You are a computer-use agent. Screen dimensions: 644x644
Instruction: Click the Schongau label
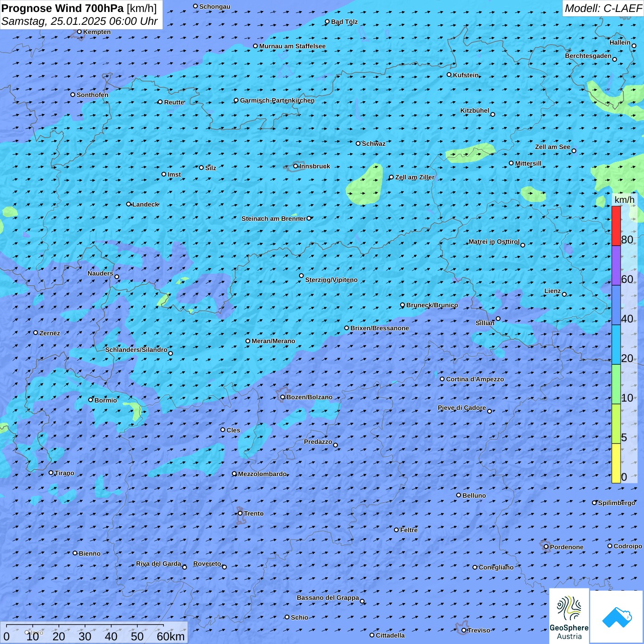pyautogui.click(x=215, y=6)
